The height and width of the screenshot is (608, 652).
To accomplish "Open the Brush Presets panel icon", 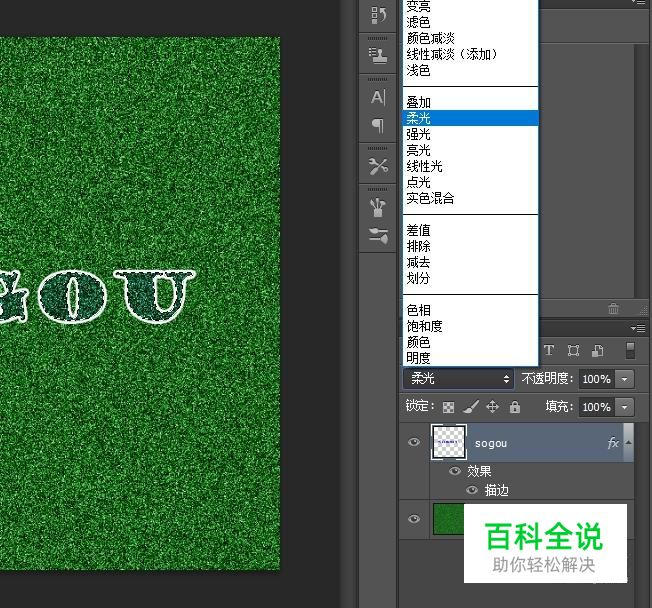I will pos(378,235).
